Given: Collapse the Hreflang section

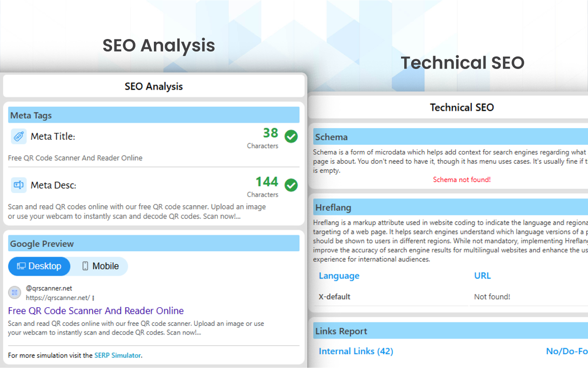Looking at the screenshot, I should point(448,207).
